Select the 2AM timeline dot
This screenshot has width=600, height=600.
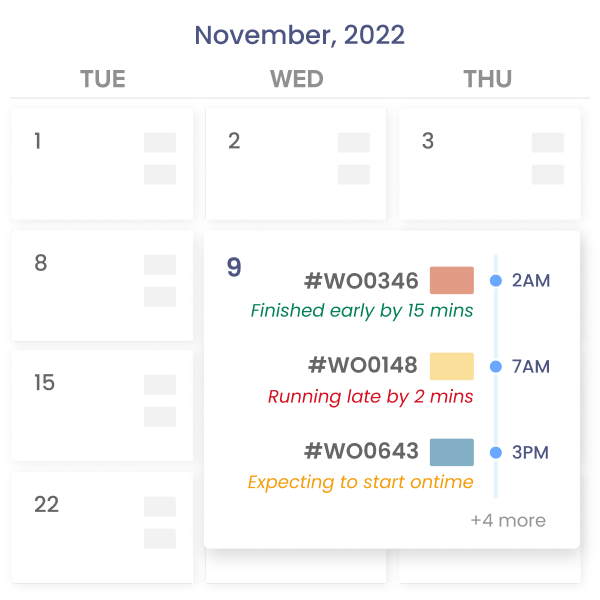(x=496, y=281)
